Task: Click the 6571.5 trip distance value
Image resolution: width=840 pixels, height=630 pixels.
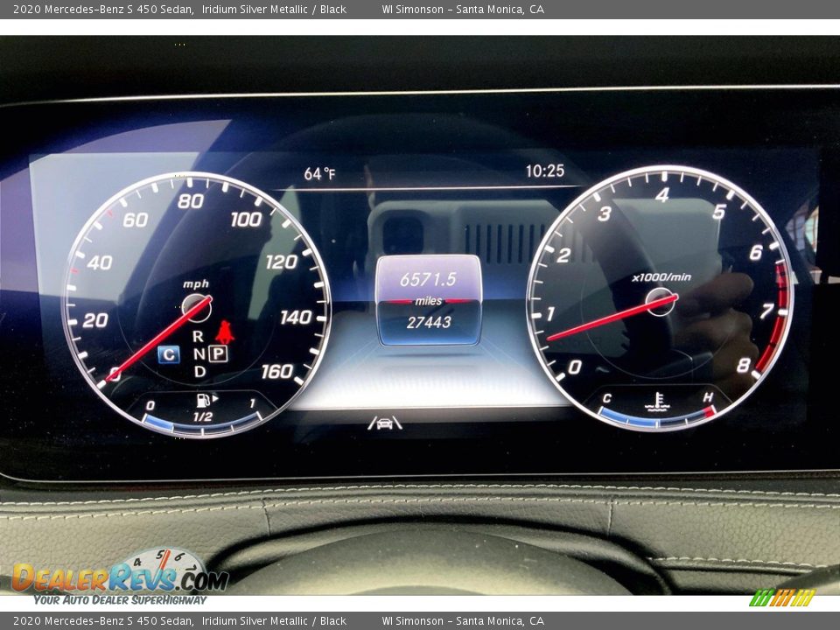Action: pos(428,279)
